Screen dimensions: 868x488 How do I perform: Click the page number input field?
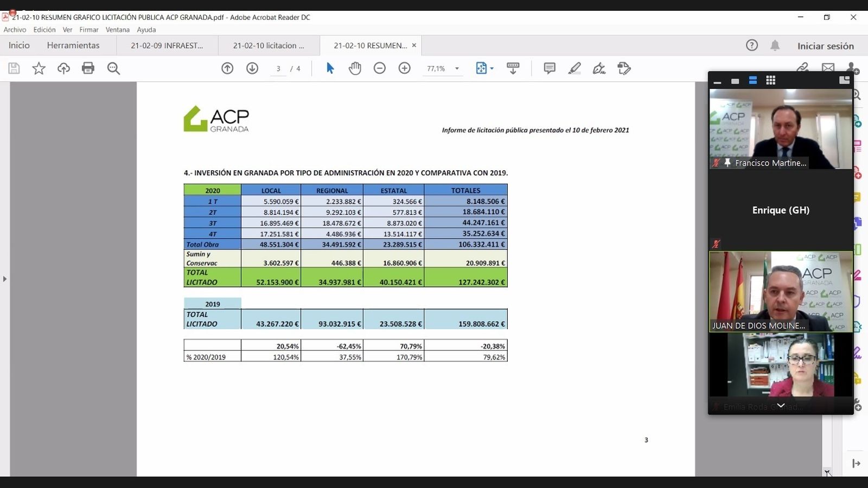(278, 69)
